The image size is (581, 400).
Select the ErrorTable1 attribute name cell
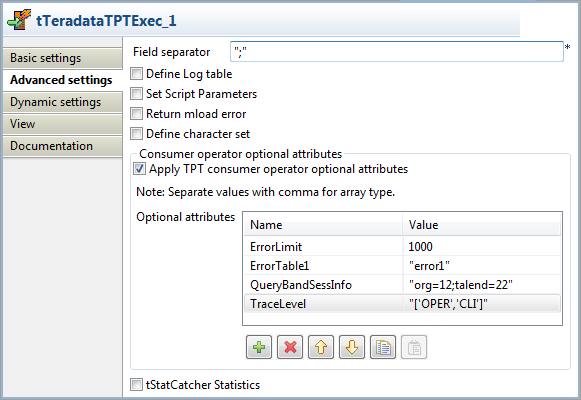(x=323, y=266)
